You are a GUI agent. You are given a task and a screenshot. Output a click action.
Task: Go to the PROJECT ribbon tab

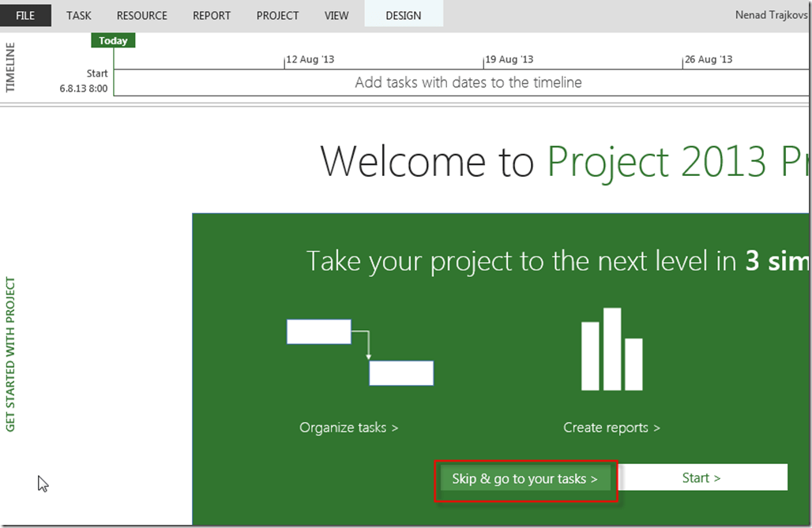click(277, 15)
